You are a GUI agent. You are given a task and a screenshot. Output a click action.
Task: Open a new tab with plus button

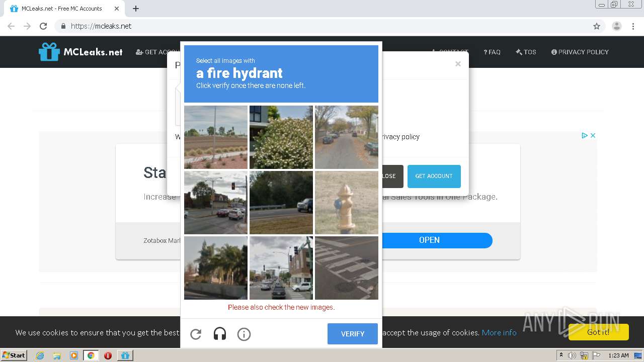click(x=136, y=9)
